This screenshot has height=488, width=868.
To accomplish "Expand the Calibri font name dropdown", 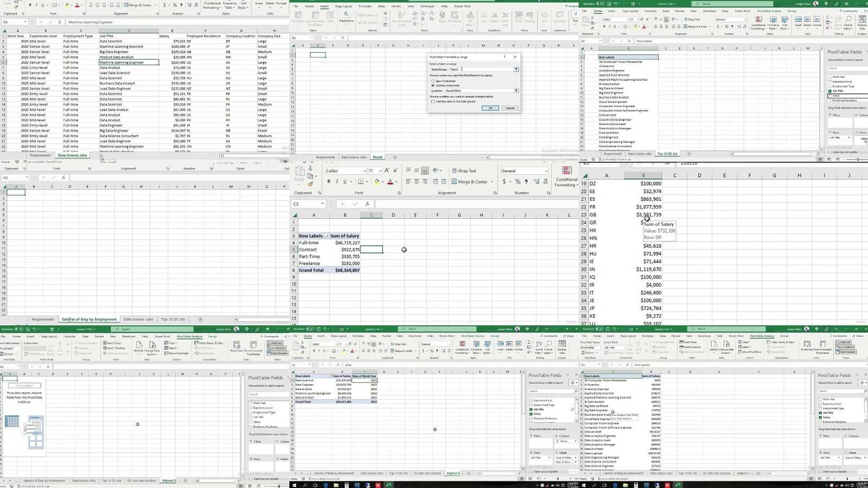I will tap(364, 171).
